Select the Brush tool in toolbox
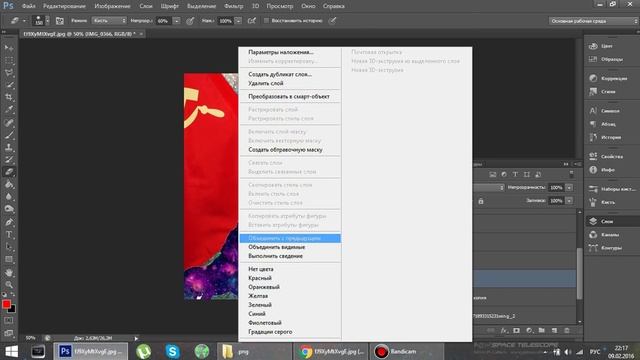The height and width of the screenshot is (360, 640). point(9,135)
